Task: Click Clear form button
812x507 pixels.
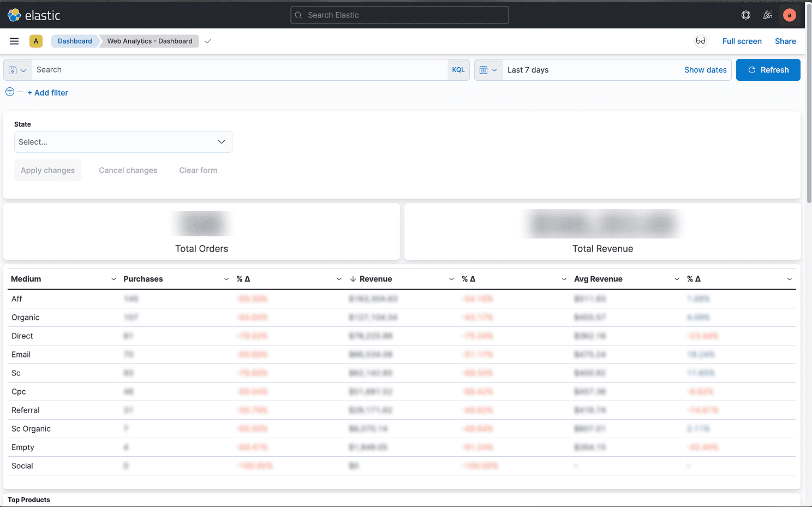Action: tap(198, 170)
